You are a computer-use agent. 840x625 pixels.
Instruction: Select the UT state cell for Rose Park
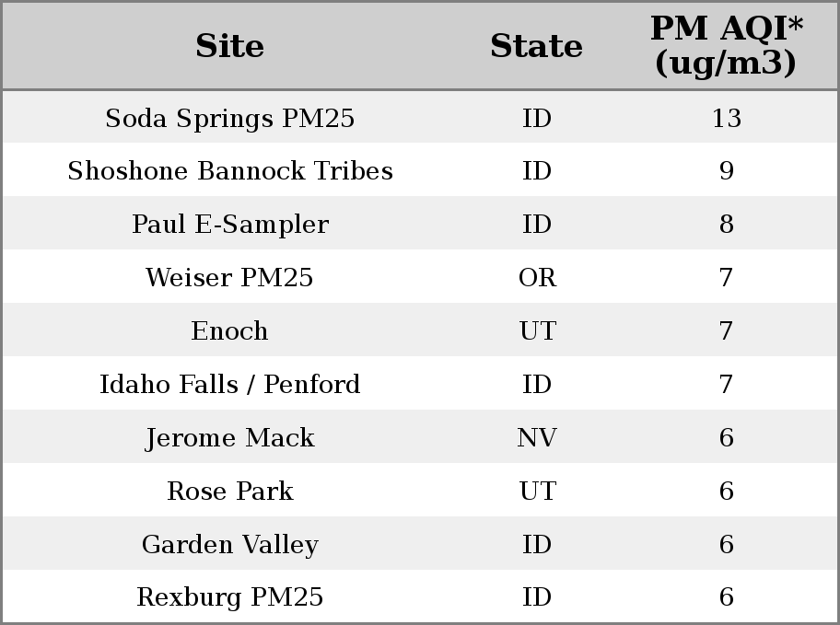click(537, 491)
